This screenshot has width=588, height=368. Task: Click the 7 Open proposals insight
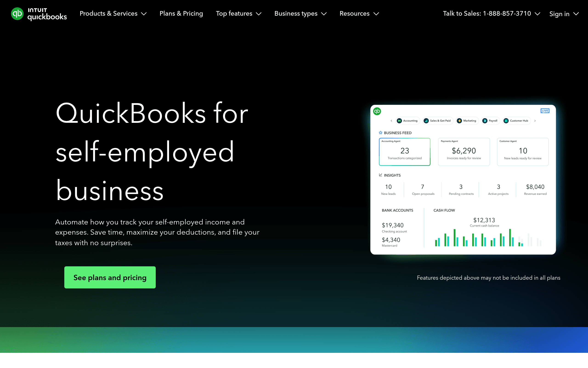pos(423,190)
